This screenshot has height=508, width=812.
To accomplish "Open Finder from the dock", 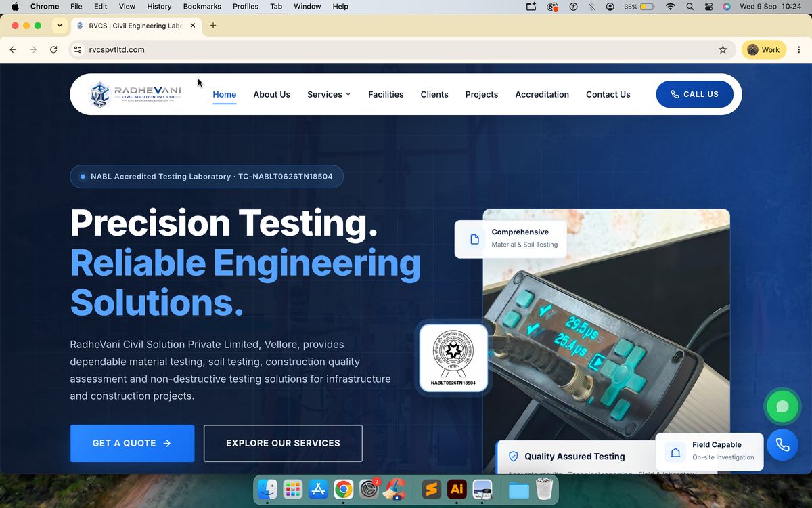I will click(x=267, y=489).
